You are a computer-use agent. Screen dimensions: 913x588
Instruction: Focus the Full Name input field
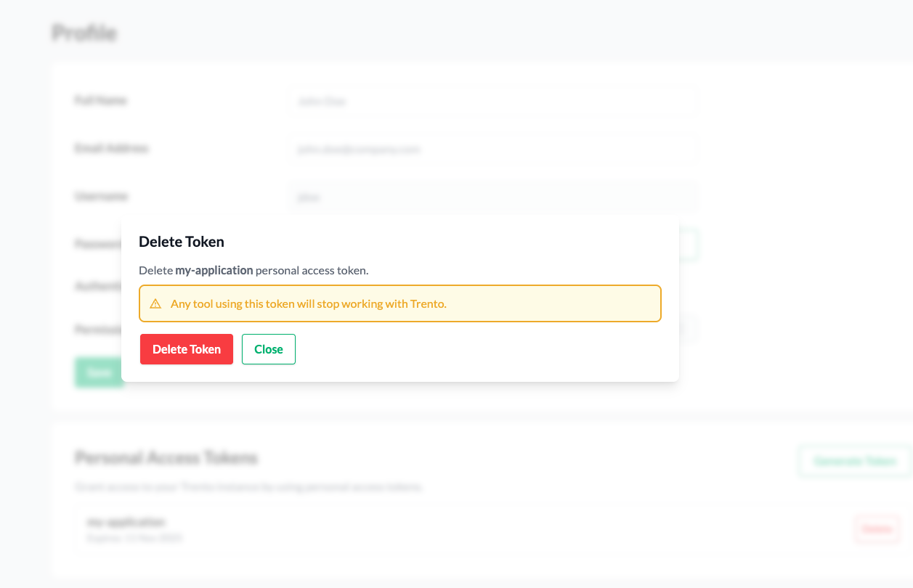point(494,101)
